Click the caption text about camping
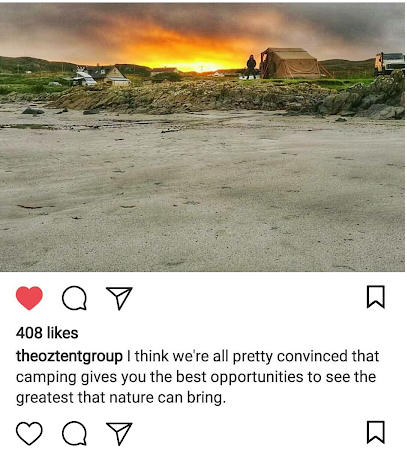This screenshot has height=452, width=407. (x=197, y=377)
